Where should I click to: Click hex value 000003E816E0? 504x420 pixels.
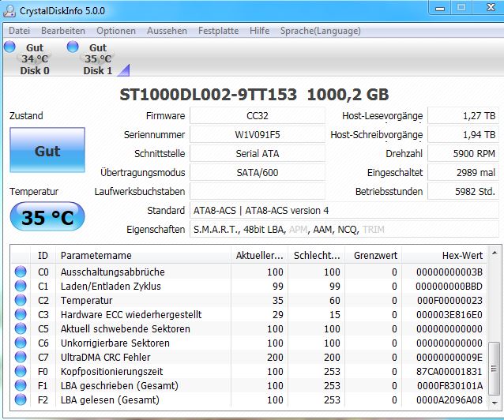coord(449,314)
